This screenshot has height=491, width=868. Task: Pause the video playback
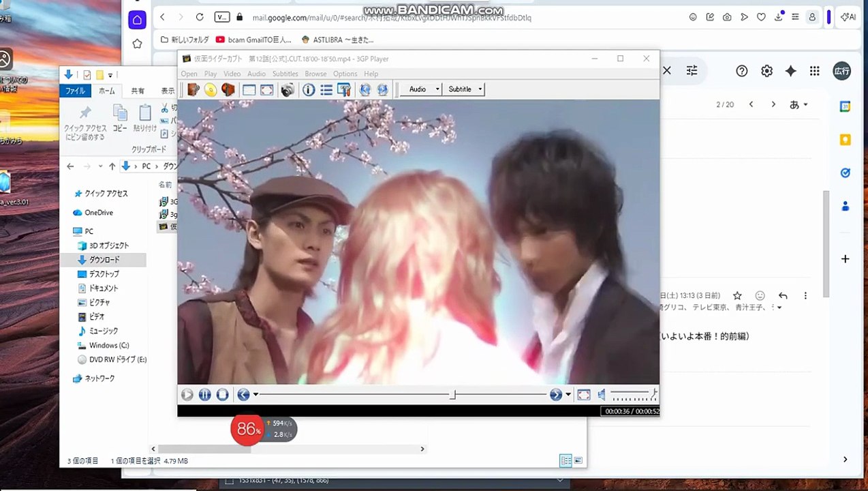point(204,394)
